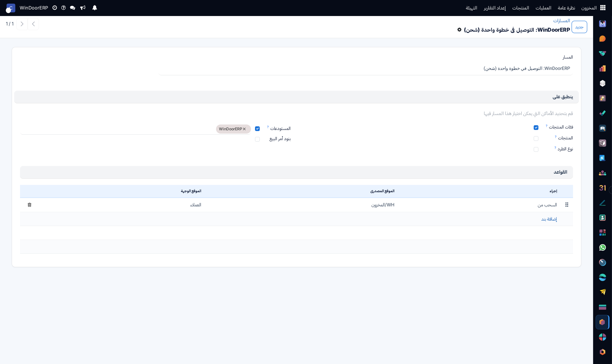
Task: Open the notifications bell
Action: (x=95, y=8)
